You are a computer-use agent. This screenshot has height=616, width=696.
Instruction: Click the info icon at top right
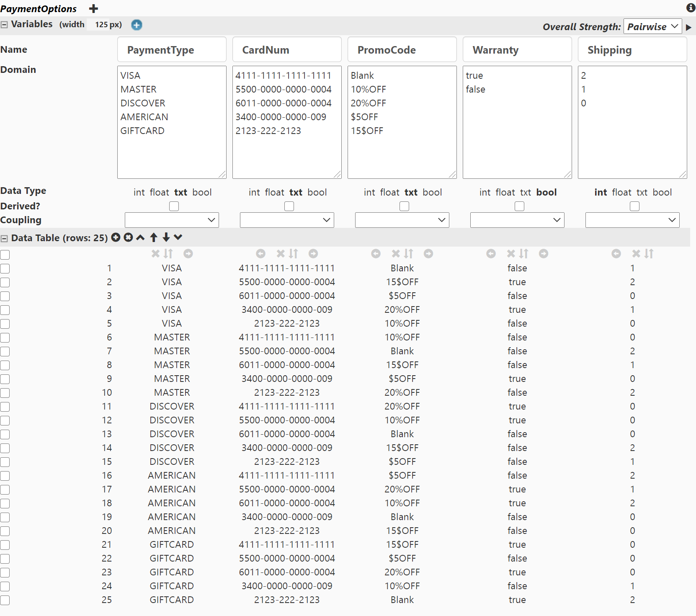(691, 8)
